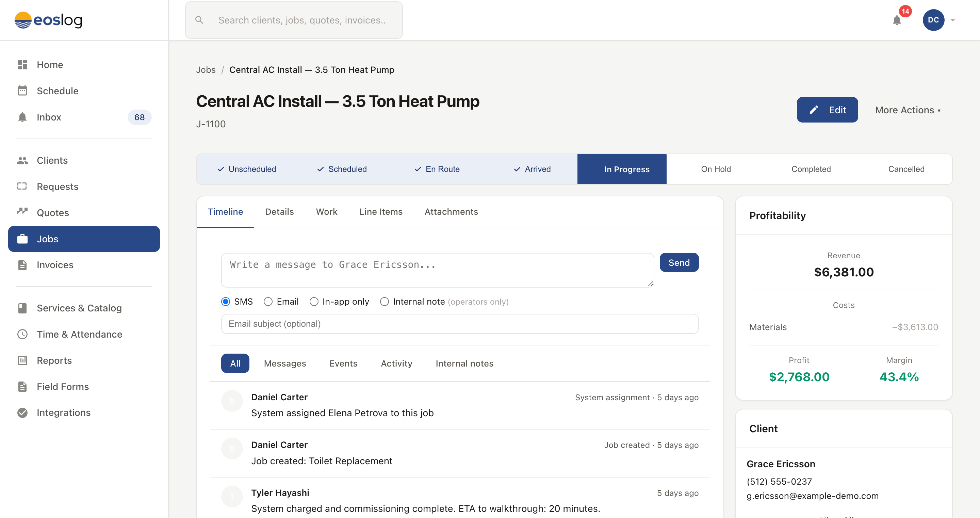Switch to the Timeline tab

225,212
